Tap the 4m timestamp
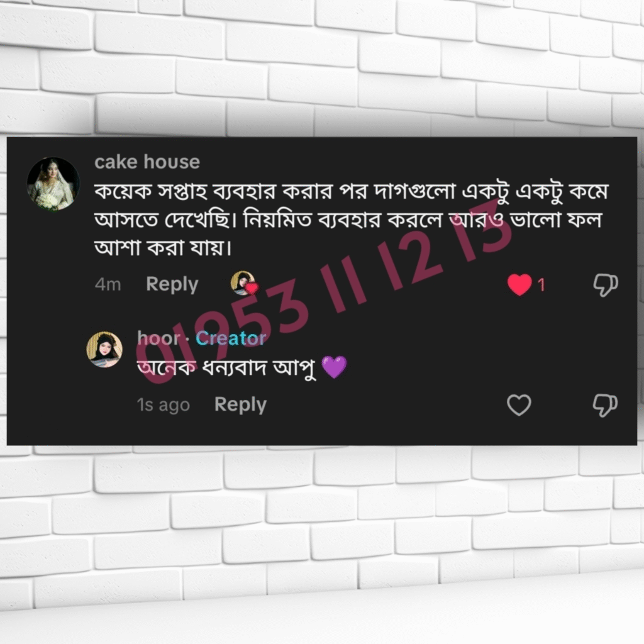The image size is (644, 644). click(x=108, y=284)
